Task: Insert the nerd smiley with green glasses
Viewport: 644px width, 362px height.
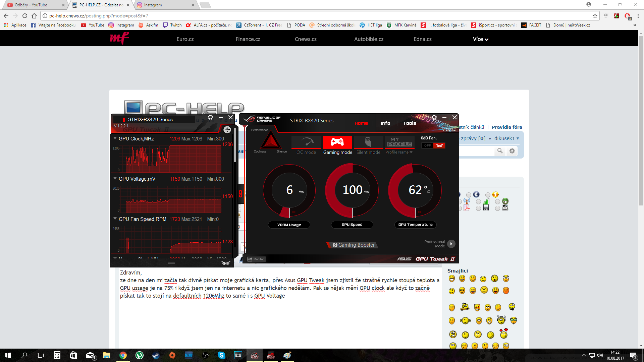Action: (514, 320)
